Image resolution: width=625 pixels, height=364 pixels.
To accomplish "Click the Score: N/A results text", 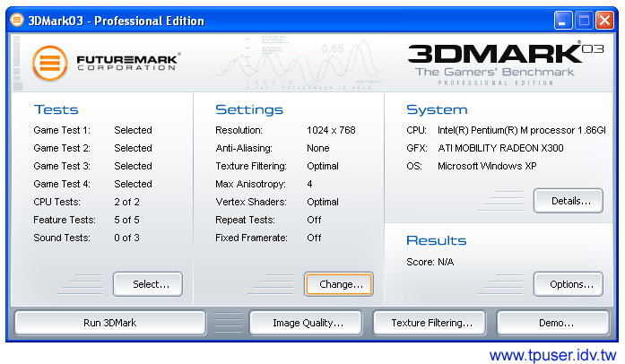I will (432, 262).
